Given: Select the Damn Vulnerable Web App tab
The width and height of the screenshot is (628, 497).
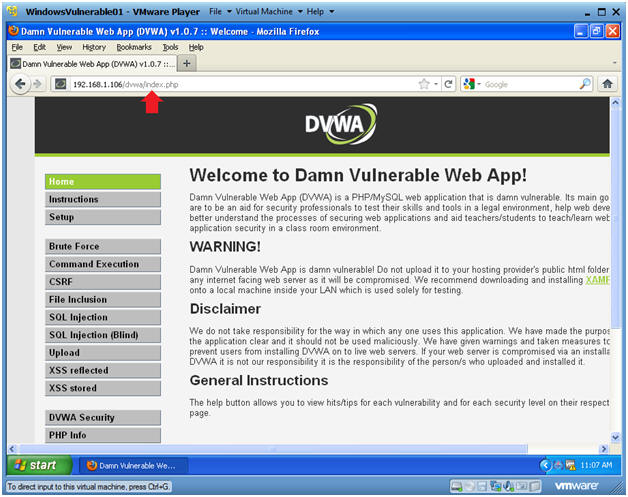Looking at the screenshot, I should (x=92, y=64).
